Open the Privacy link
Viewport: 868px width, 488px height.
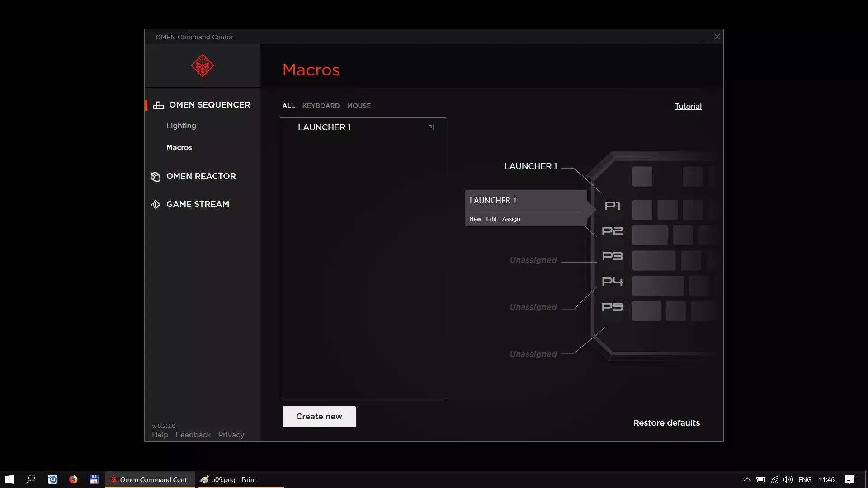[231, 435]
